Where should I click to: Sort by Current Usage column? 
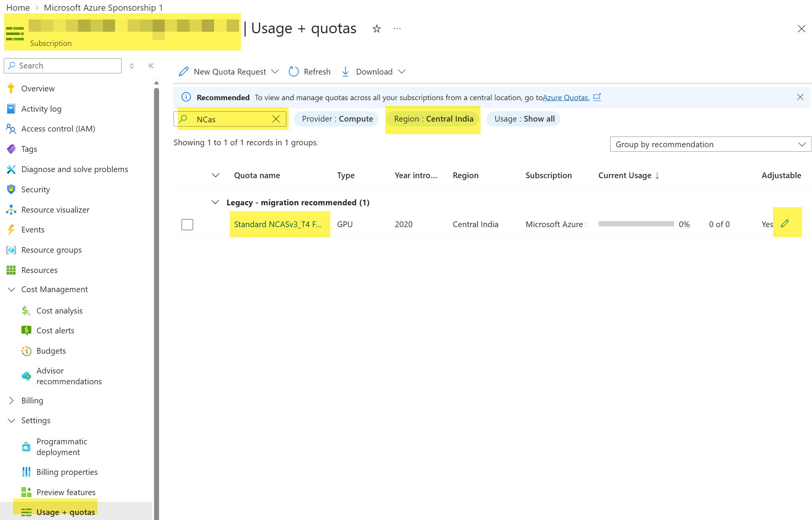click(629, 175)
